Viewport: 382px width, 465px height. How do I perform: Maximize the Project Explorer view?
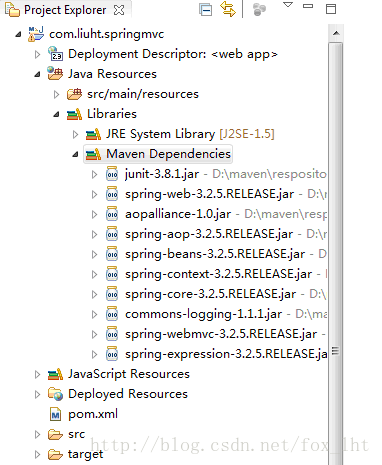click(331, 9)
